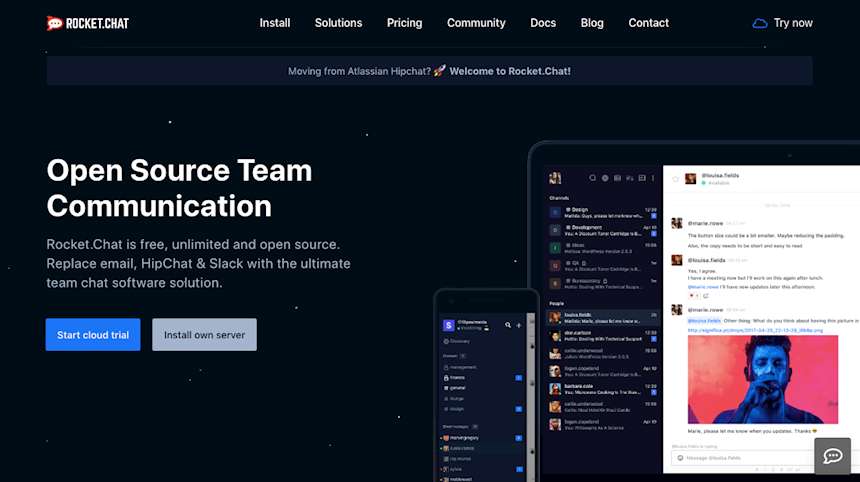
Task: Open the louisa.fields conversation in People list
Action: pos(603,317)
